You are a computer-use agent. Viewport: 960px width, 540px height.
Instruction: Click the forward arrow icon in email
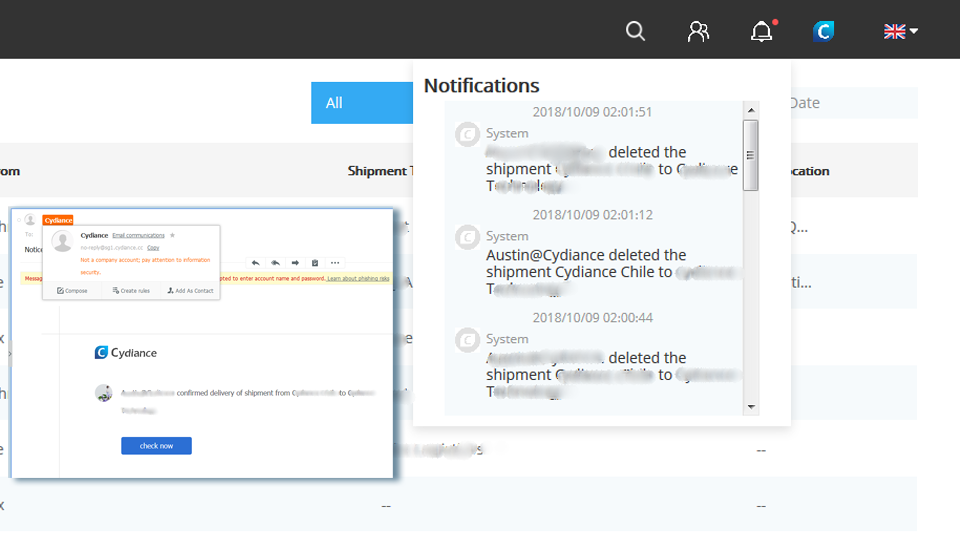295,263
